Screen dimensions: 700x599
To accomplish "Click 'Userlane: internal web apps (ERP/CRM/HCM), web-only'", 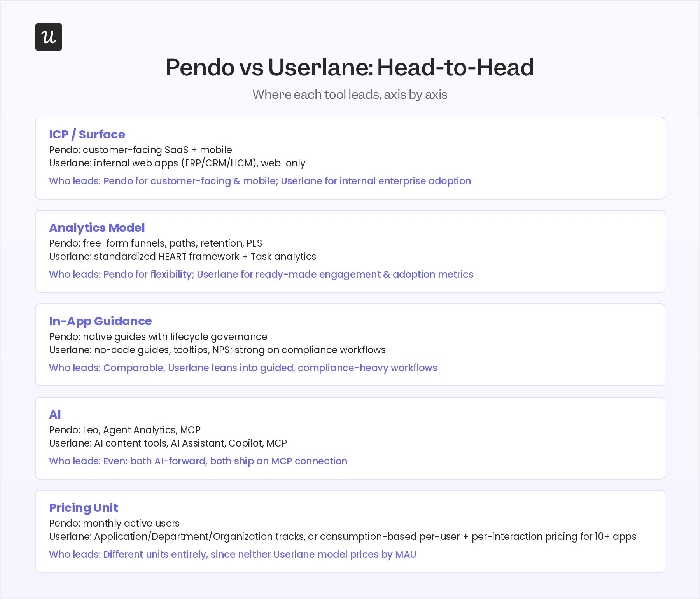I will [177, 163].
